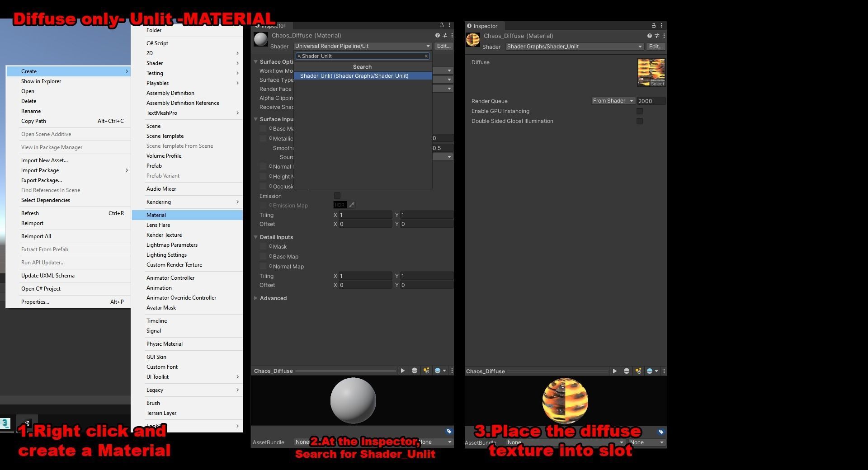Collapse the Surface Inputs section

(255, 119)
